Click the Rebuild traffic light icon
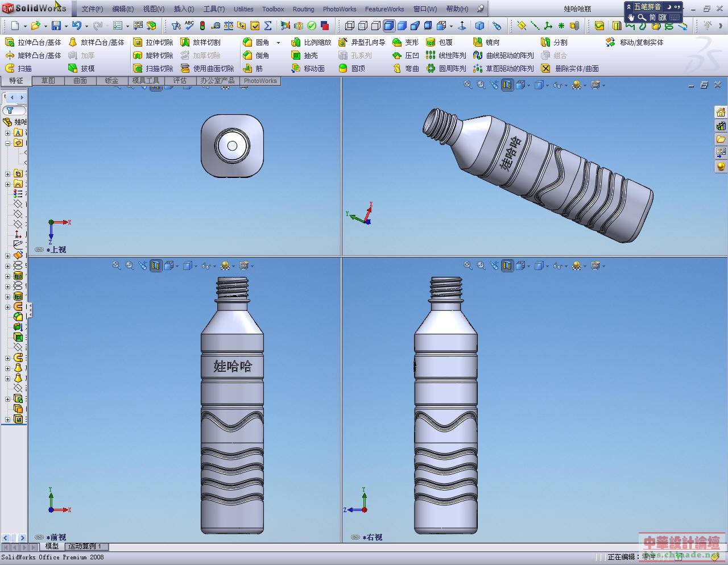The height and width of the screenshot is (565, 728). click(202, 26)
